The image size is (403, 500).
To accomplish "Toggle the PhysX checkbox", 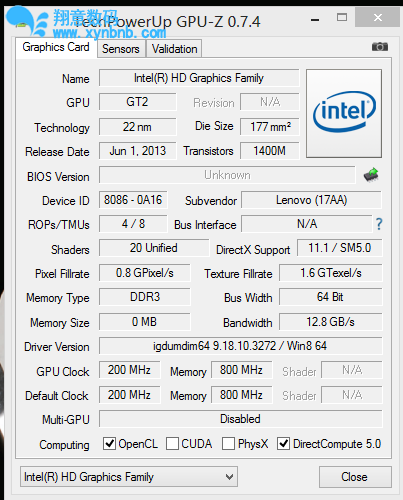I will 228,444.
